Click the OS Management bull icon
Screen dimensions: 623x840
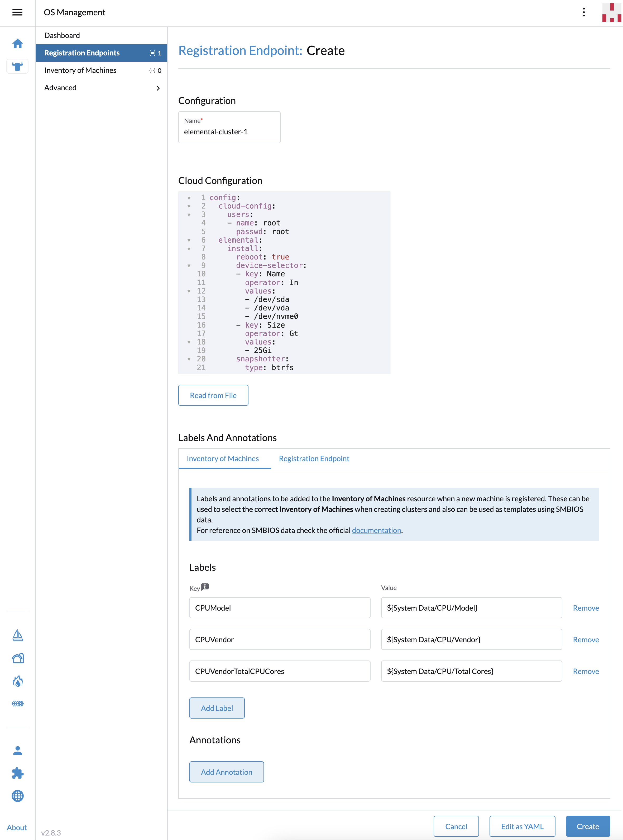tap(17, 67)
